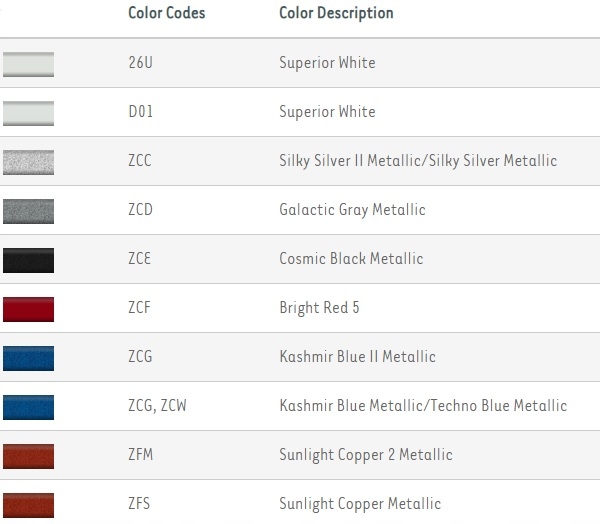Click the ZFS Sunlight Copper Metallic swatch
600x524 pixels.
coord(28,504)
